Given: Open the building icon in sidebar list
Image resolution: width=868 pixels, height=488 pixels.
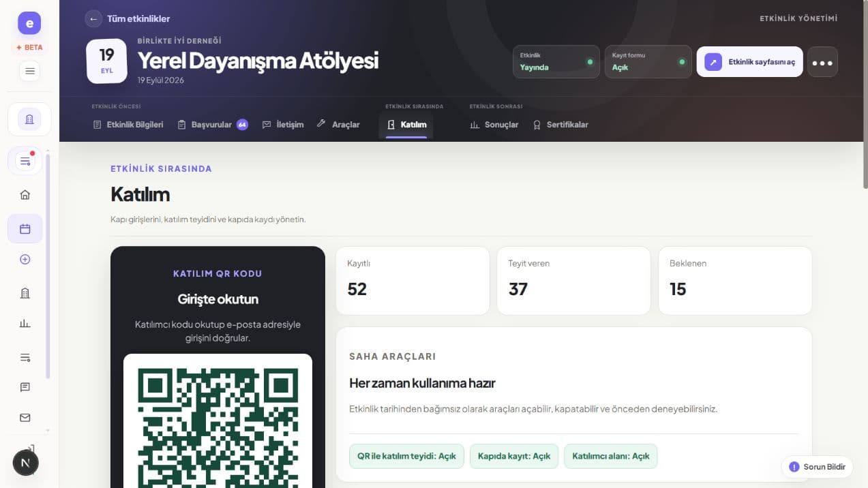Looking at the screenshot, I should coord(25,293).
